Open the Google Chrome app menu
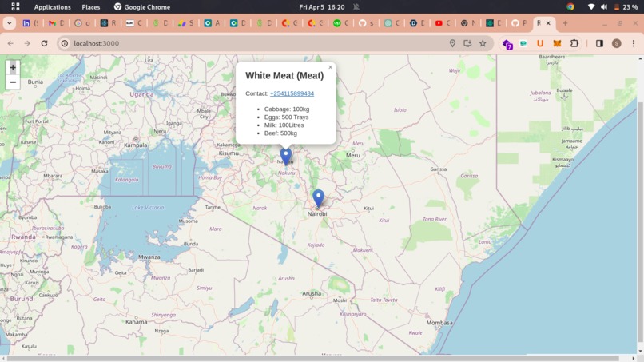Screen dimensions: 644x362 pyautogui.click(x=141, y=7)
